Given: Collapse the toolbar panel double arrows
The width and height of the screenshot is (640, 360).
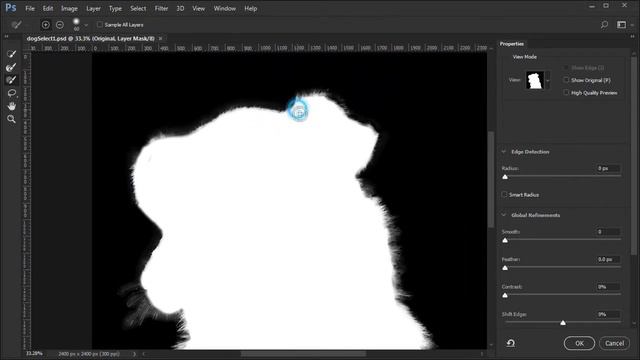Looking at the screenshot, I should 6,36.
